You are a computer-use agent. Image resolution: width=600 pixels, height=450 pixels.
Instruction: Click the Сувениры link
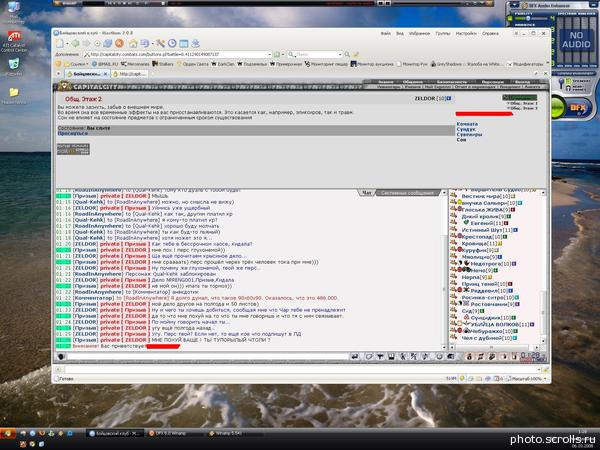click(x=469, y=135)
